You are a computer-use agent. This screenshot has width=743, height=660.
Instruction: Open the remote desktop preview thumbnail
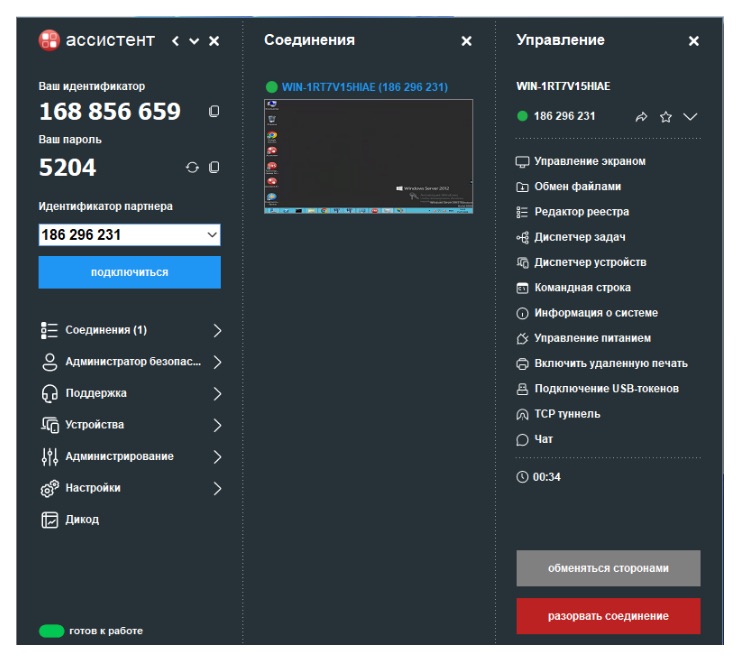pyautogui.click(x=368, y=156)
